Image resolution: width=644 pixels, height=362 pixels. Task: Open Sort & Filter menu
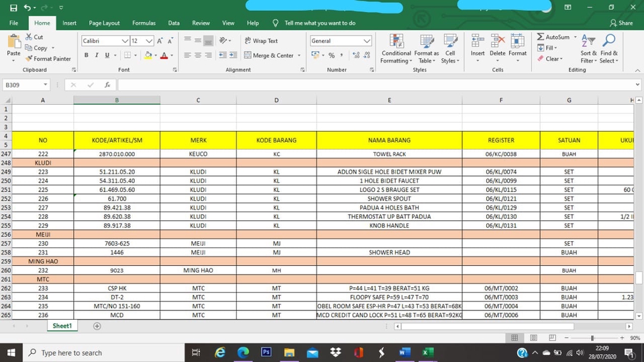coord(588,49)
